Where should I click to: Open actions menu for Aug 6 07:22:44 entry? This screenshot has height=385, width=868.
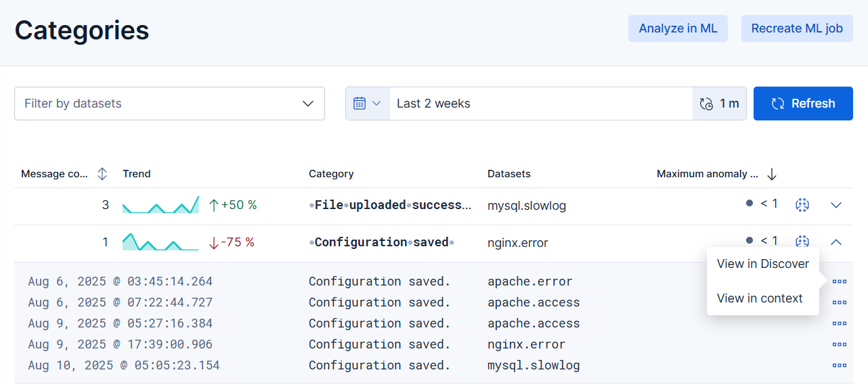[x=840, y=302]
